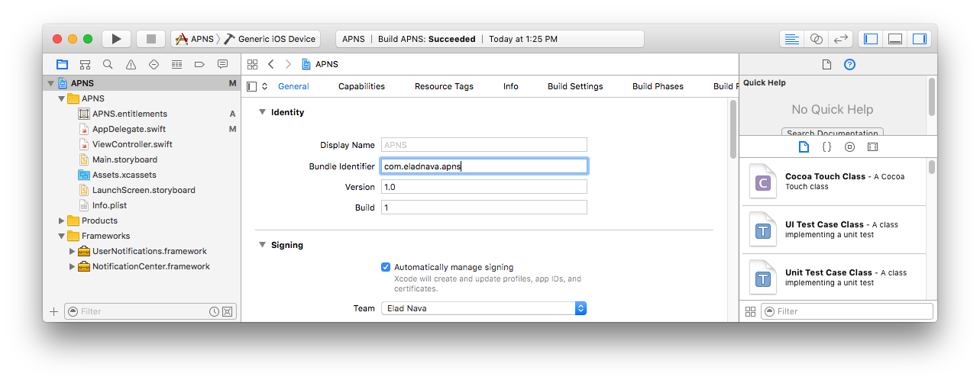Select the Build Phases tab

click(x=658, y=86)
